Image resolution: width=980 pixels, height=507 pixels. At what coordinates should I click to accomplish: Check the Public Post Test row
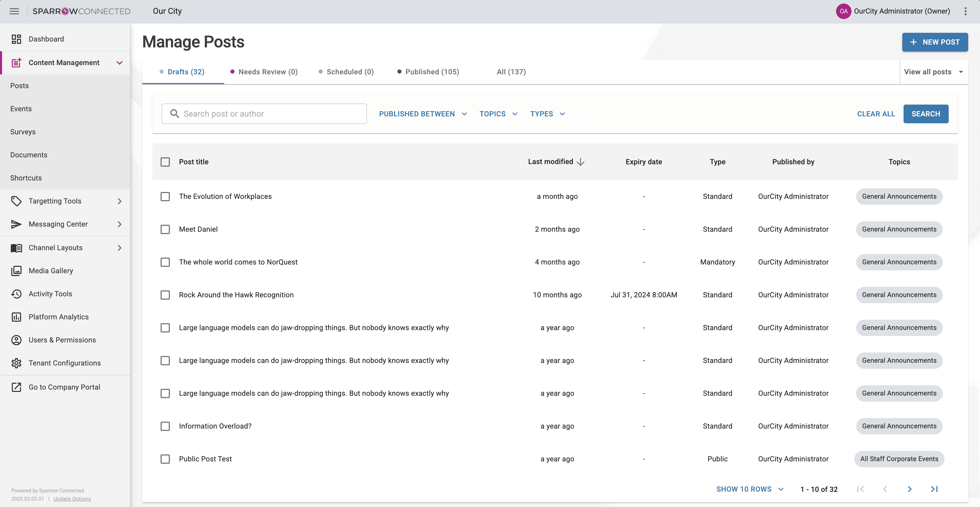click(x=165, y=459)
